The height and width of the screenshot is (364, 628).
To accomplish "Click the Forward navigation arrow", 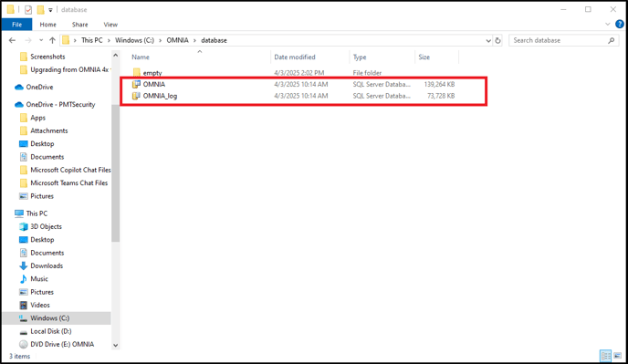I will tap(28, 40).
